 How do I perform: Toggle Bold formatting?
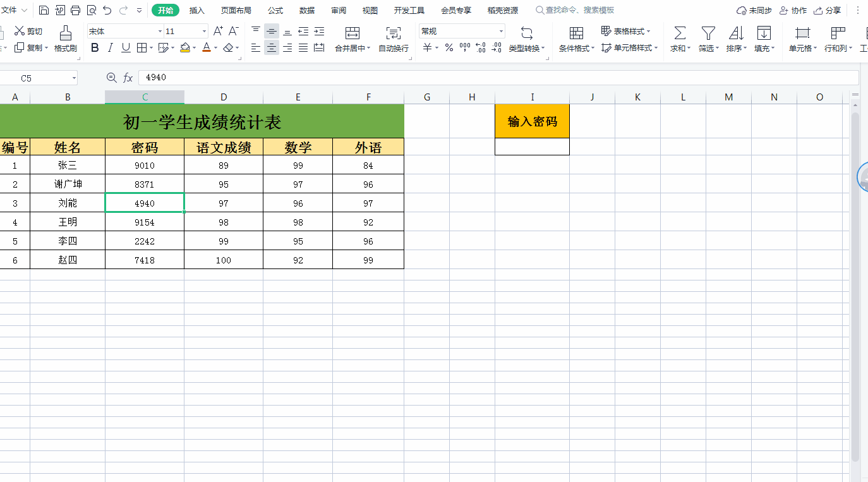(95, 47)
